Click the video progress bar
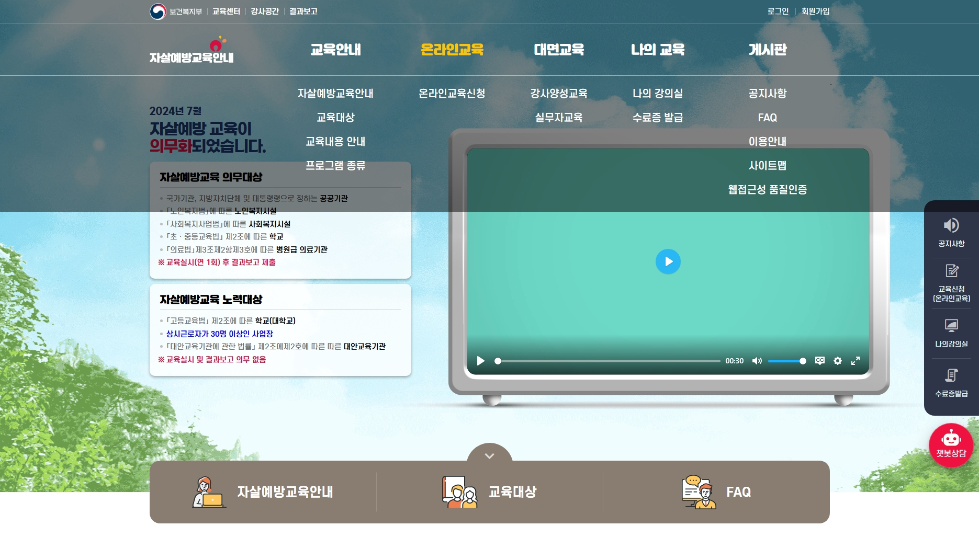Image resolution: width=979 pixels, height=560 pixels. [x=608, y=361]
